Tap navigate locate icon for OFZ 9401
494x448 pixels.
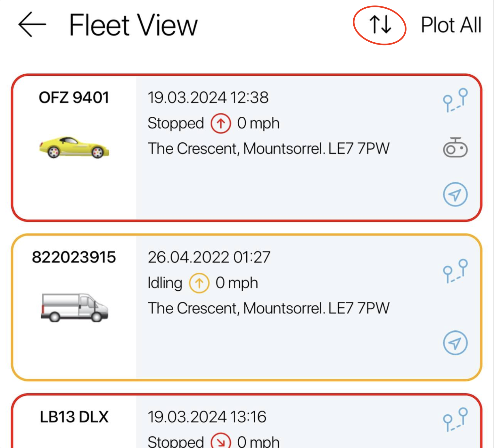click(455, 194)
